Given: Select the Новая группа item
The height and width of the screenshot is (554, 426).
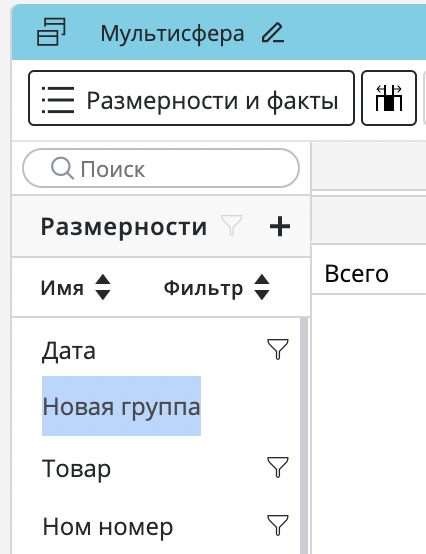Looking at the screenshot, I should [122, 406].
